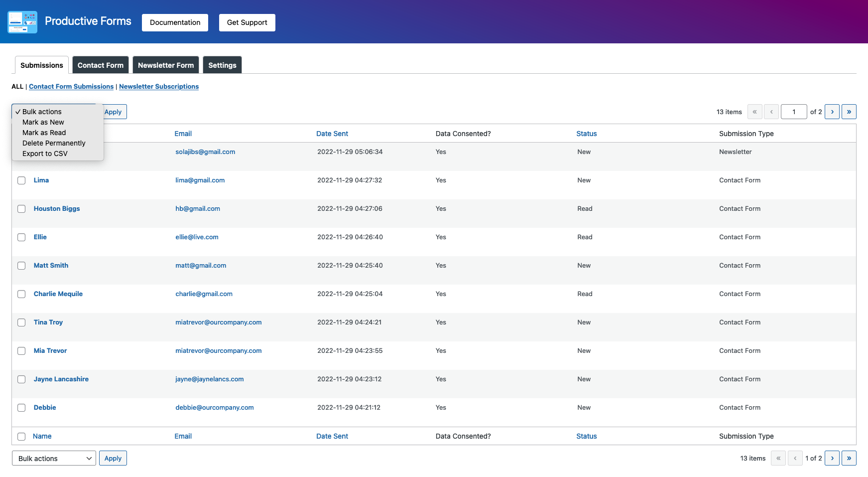868x477 pixels.
Task: Click the Get Support button
Action: point(247,22)
